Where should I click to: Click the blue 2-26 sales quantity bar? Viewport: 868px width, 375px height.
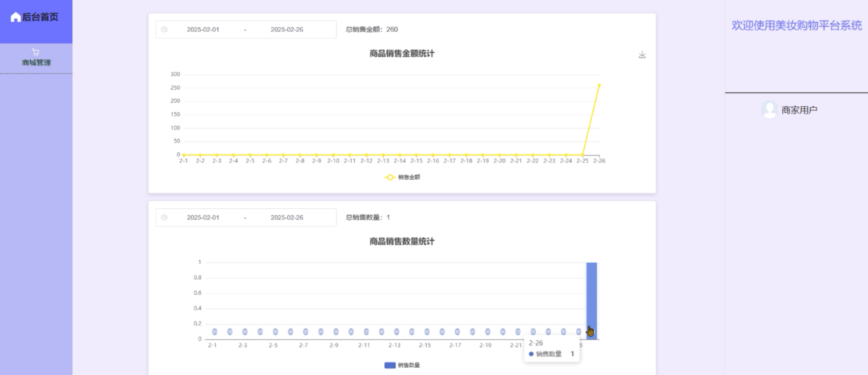(x=592, y=296)
